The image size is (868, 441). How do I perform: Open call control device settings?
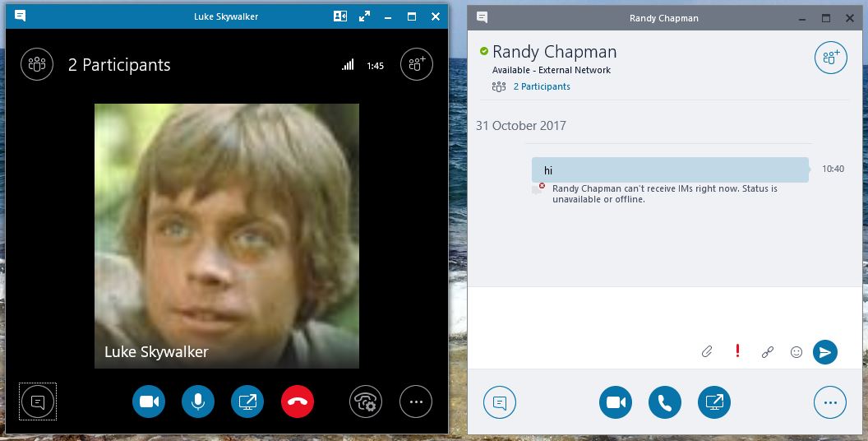[x=366, y=402]
